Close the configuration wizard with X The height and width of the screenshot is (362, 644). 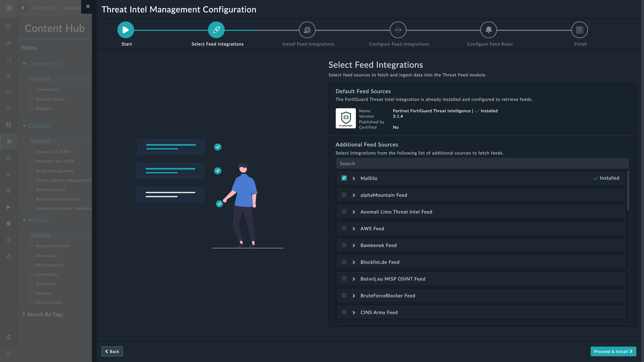coord(88,7)
